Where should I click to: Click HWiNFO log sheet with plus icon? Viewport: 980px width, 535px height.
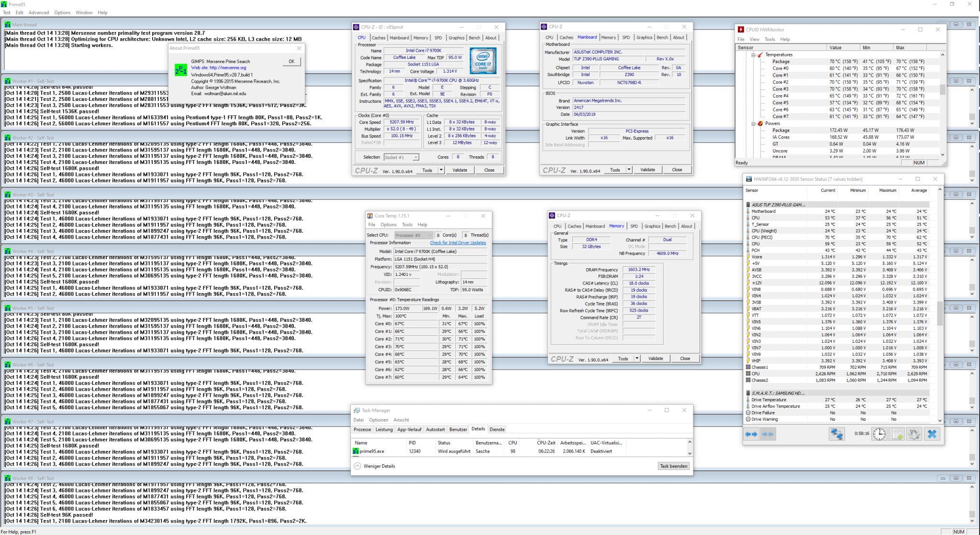[897, 434]
